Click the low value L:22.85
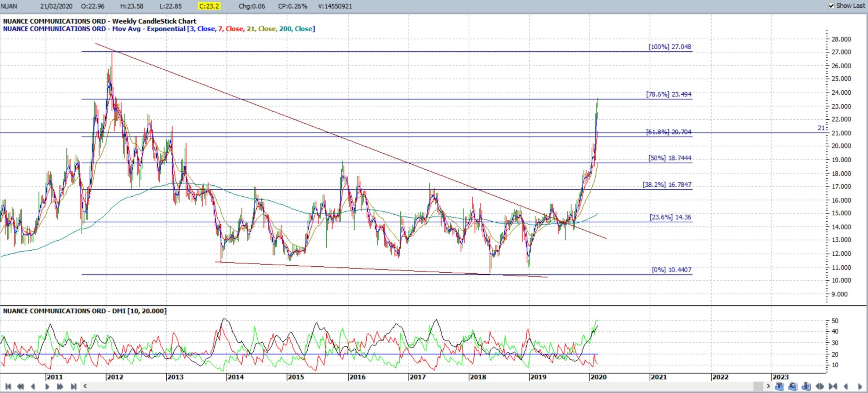 pos(170,6)
